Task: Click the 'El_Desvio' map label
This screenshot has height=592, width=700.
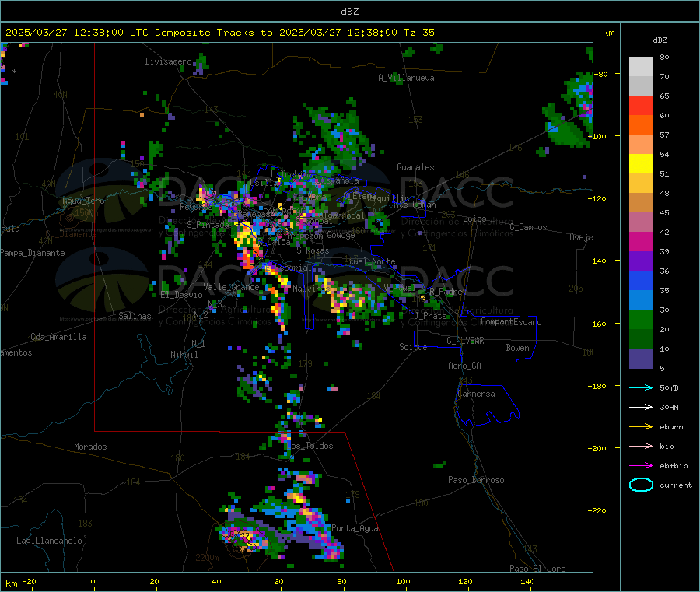Action: pyautogui.click(x=182, y=295)
